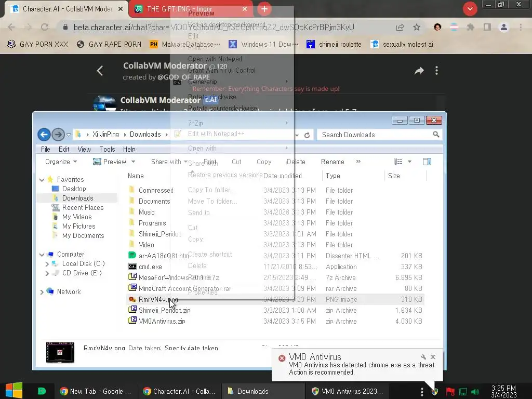Image resolution: width=532 pixels, height=399 pixels.
Task: Click the chat back chevron on Character.AI
Action: point(100,71)
